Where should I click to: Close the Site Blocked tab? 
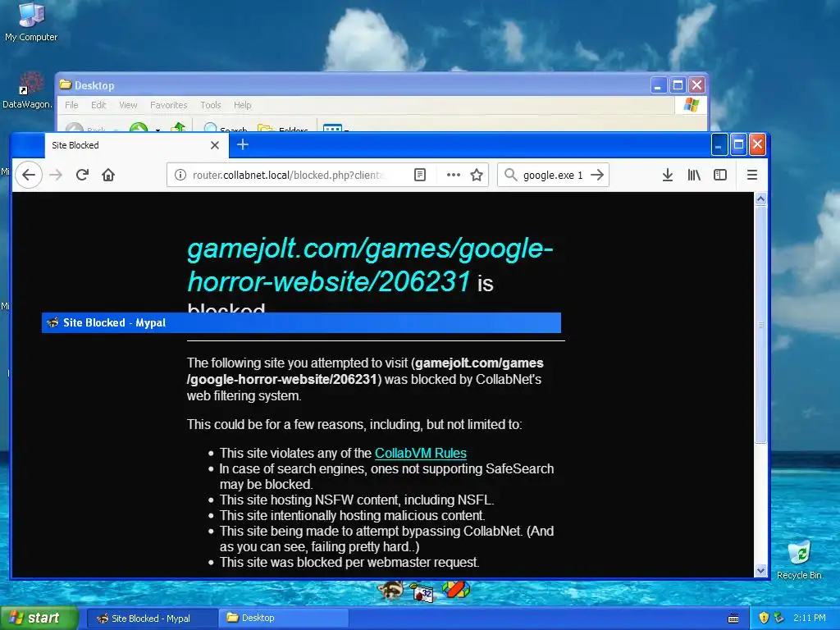(215, 145)
